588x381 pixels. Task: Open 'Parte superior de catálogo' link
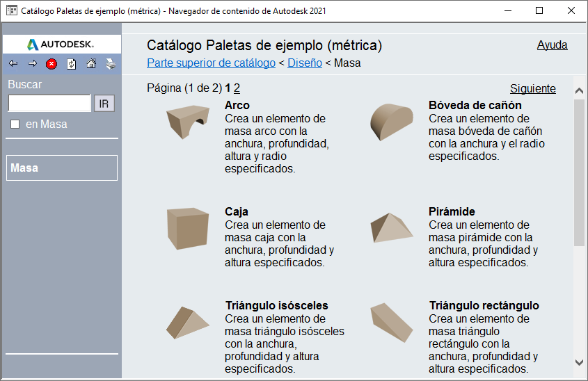211,63
